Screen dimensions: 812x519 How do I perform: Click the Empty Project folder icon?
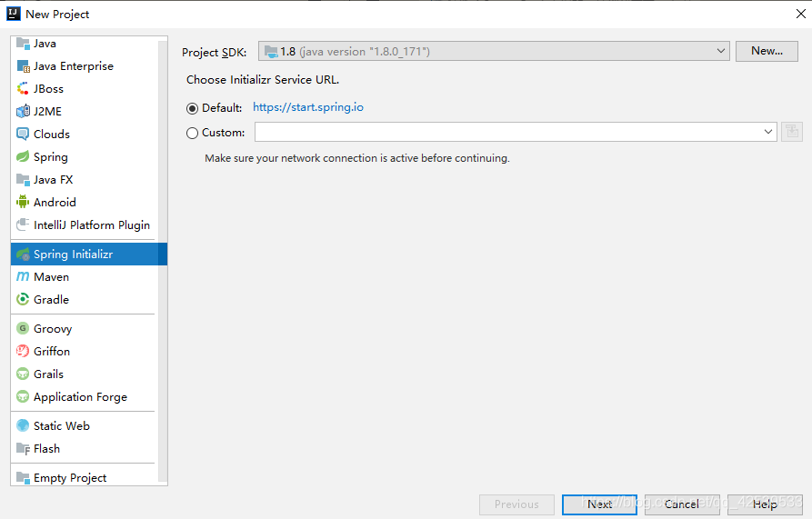[23, 477]
